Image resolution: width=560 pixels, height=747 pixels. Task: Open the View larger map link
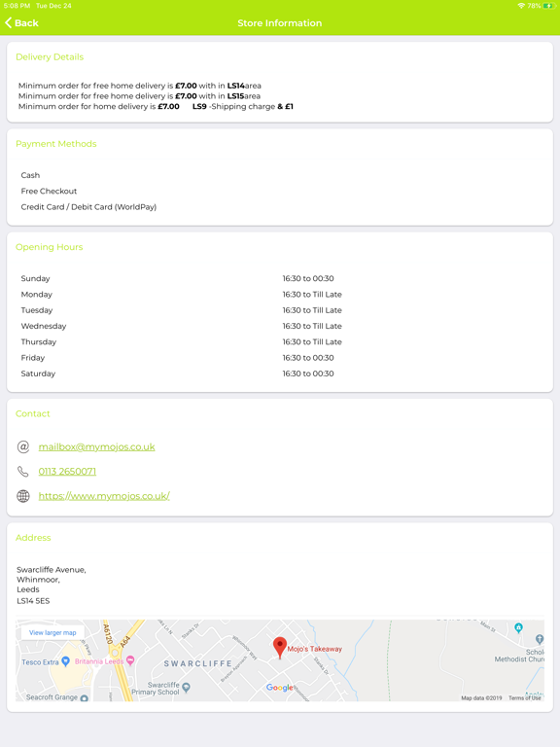tap(52, 632)
